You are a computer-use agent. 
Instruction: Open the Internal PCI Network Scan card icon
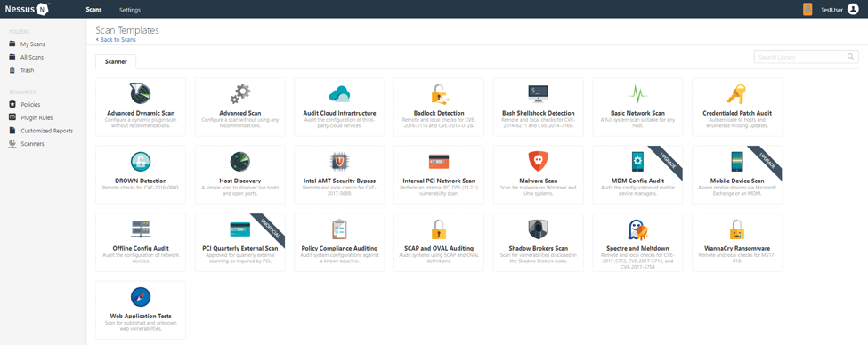pyautogui.click(x=439, y=162)
